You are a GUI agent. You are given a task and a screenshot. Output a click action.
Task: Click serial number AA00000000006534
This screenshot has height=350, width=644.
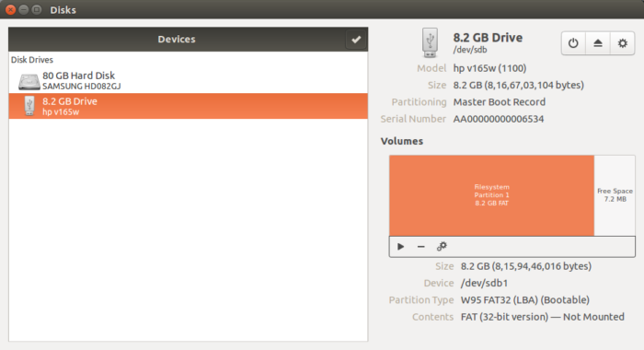coord(499,119)
